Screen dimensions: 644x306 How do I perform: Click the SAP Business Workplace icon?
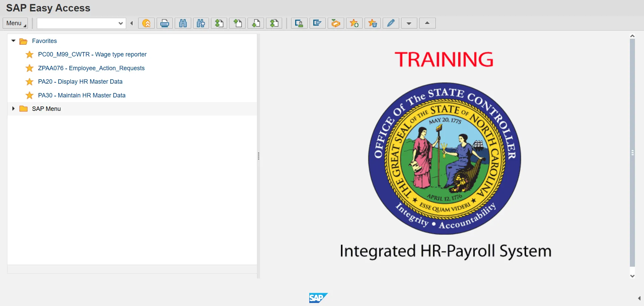click(336, 23)
